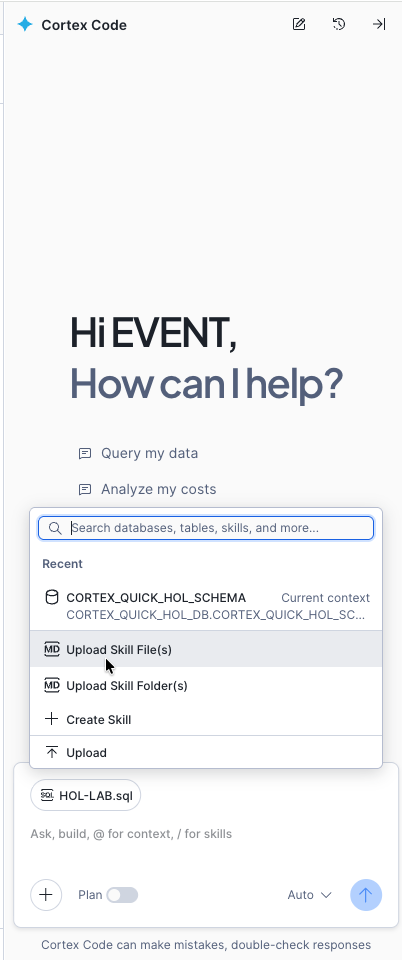Image resolution: width=402 pixels, height=960 pixels.
Task: Open chat history clock icon
Action: point(339,24)
